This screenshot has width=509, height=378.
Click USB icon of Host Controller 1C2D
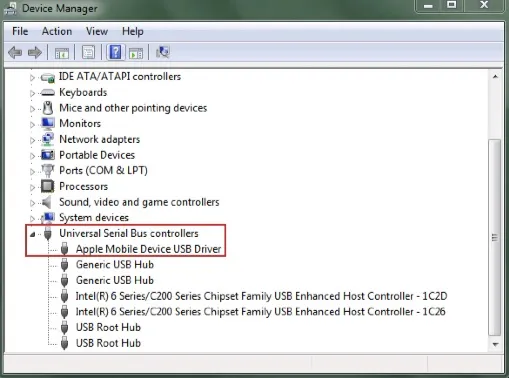(65, 296)
